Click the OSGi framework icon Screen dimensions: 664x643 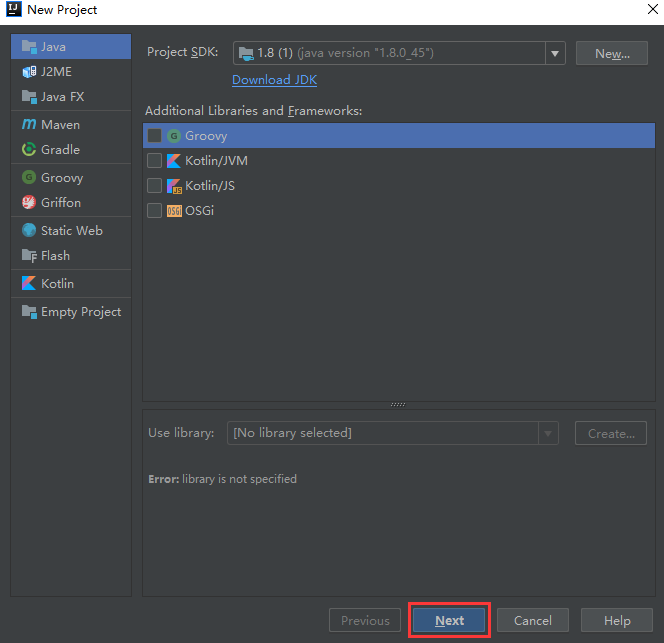pyautogui.click(x=174, y=211)
